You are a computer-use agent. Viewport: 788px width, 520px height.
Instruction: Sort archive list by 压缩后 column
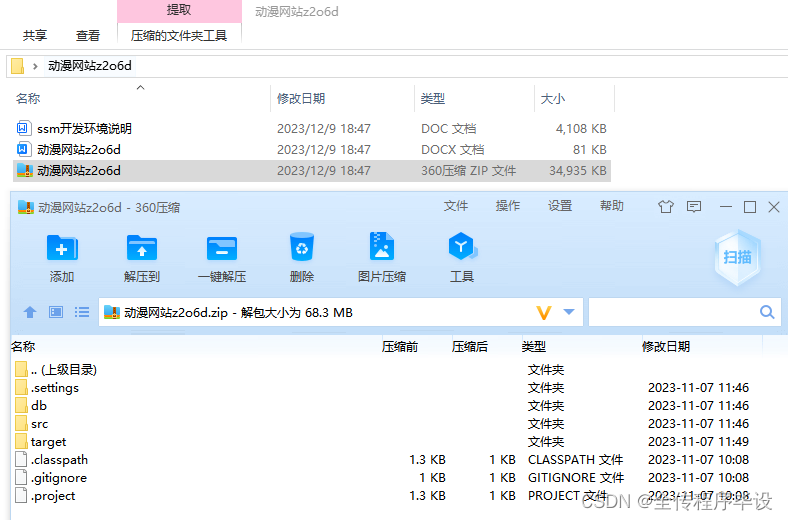[469, 347]
